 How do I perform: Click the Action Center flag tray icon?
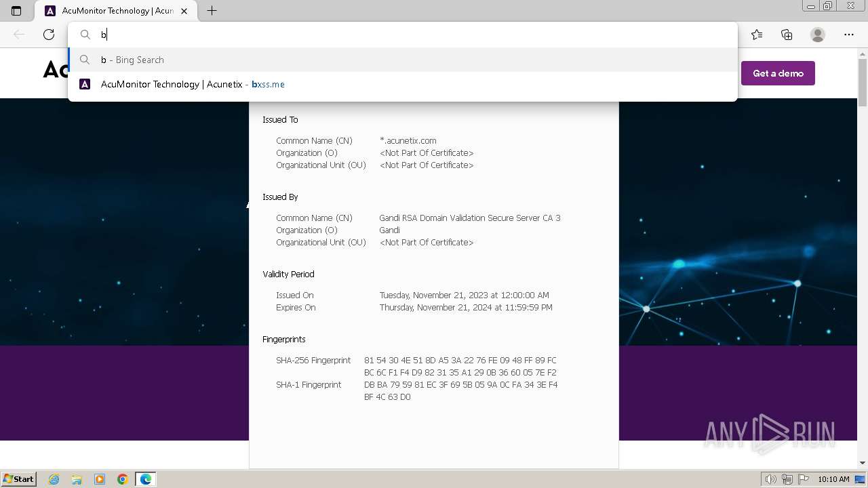(802, 479)
